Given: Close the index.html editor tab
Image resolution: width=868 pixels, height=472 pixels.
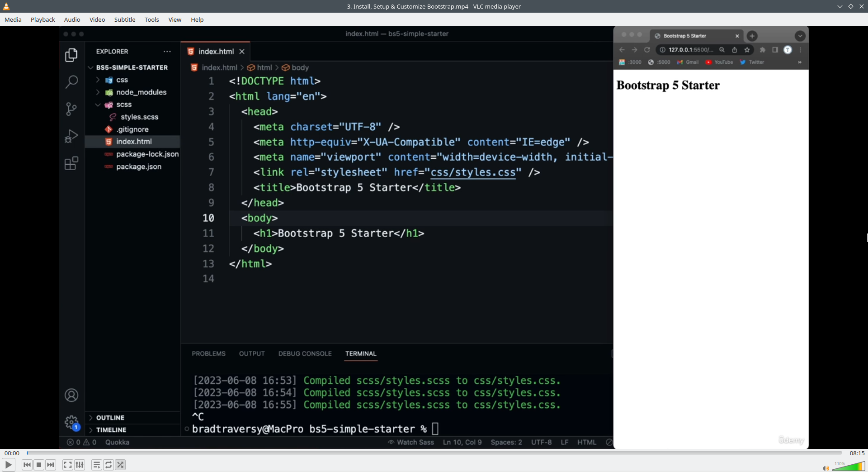Looking at the screenshot, I should (x=242, y=52).
